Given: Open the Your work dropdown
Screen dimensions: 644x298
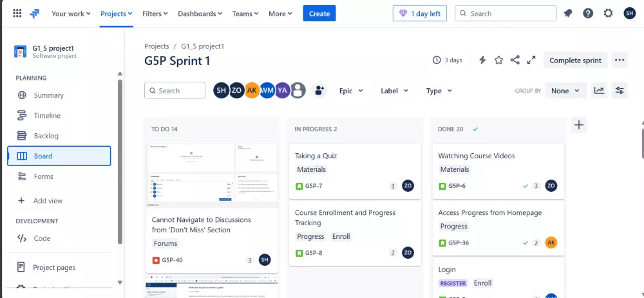Looking at the screenshot, I should click(71, 14).
